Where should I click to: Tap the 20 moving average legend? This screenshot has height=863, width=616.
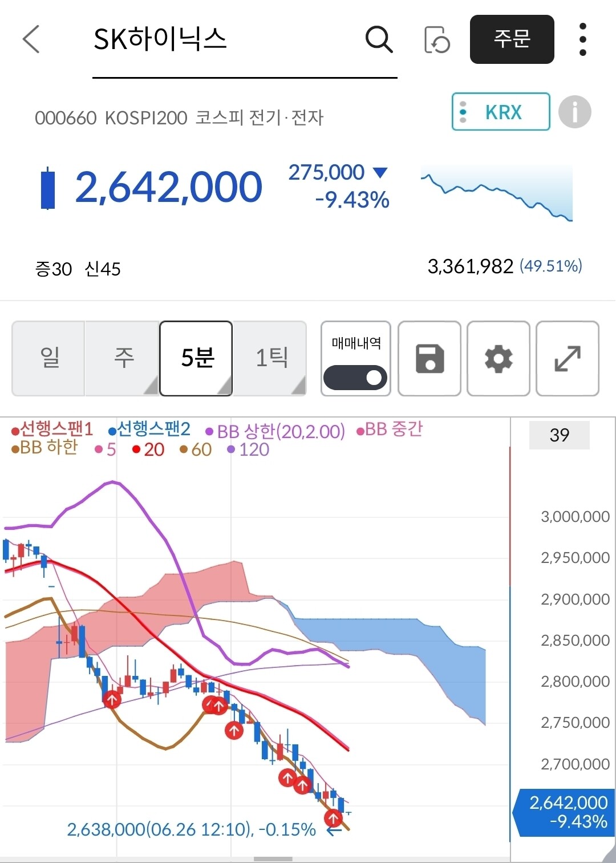point(148,449)
